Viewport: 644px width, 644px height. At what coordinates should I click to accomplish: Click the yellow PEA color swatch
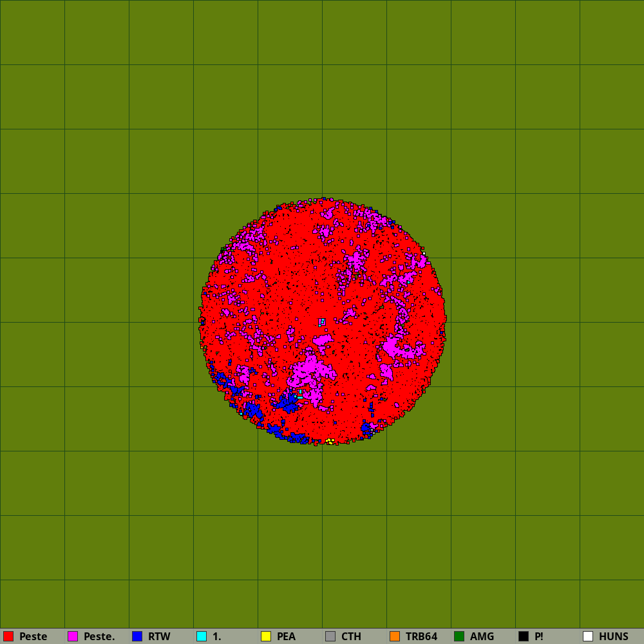pyautogui.click(x=266, y=636)
